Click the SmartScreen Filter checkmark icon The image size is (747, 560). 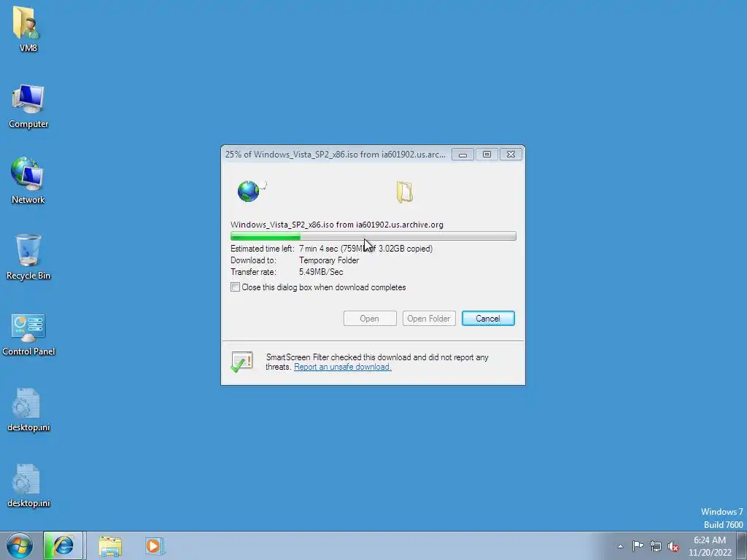pyautogui.click(x=241, y=362)
